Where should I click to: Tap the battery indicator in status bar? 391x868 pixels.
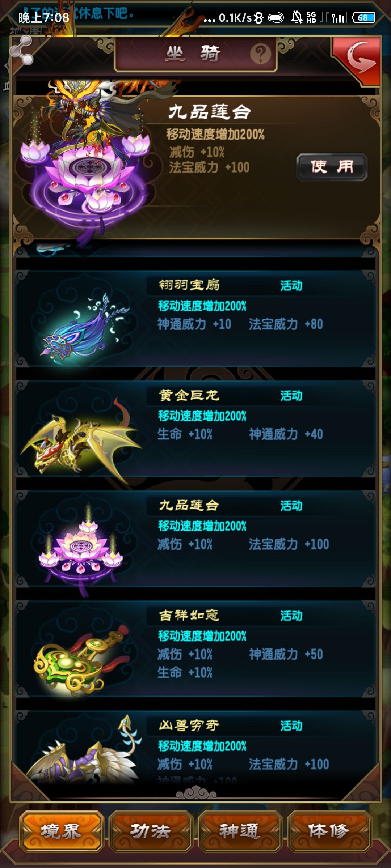pos(363,17)
